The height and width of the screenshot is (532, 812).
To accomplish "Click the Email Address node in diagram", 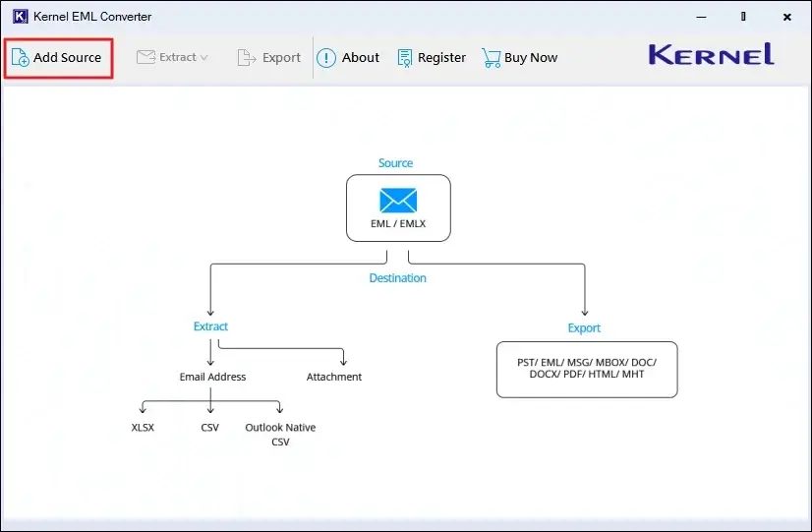I will 212,377.
